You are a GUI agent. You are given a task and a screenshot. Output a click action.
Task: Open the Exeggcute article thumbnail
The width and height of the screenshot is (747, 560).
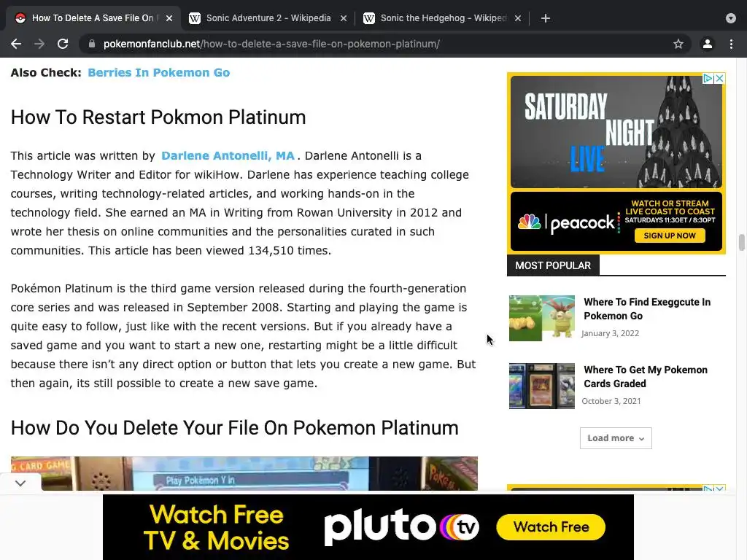click(542, 318)
